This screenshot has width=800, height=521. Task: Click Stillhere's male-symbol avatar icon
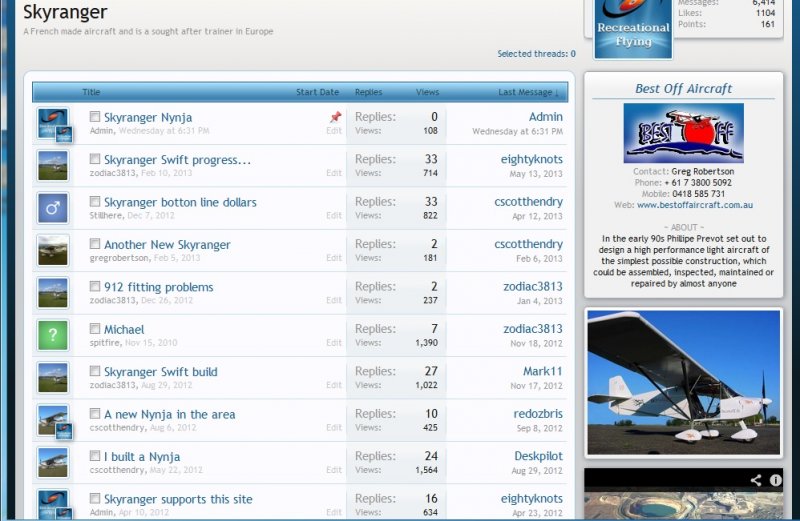coord(53,208)
